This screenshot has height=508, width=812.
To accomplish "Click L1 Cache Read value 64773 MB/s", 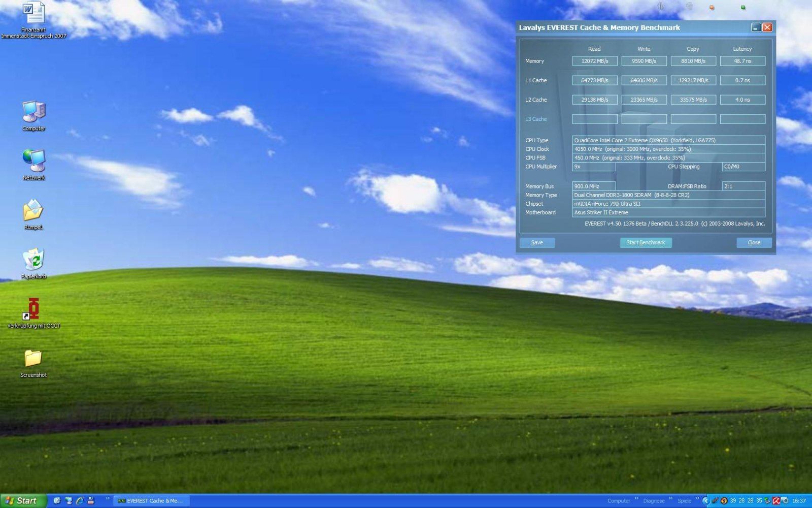I will 595,80.
